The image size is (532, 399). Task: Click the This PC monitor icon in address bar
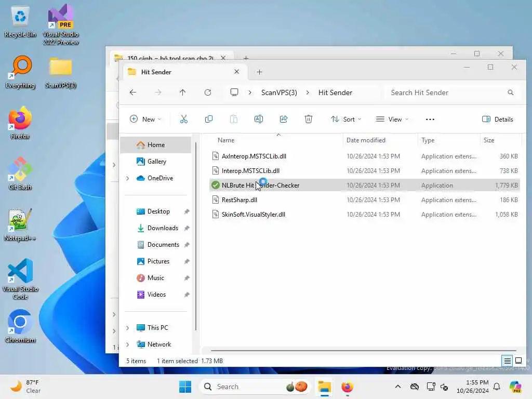click(x=234, y=92)
